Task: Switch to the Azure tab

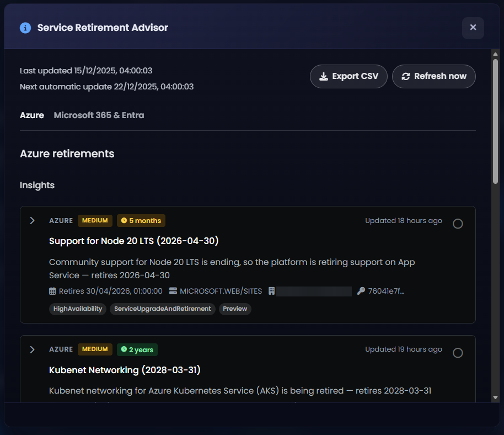Action: 32,115
